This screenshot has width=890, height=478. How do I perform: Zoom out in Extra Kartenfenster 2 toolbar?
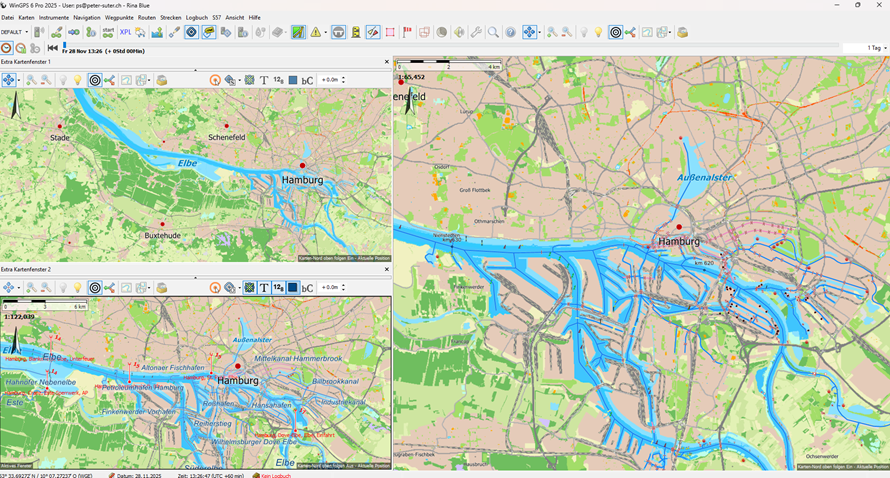pos(46,288)
